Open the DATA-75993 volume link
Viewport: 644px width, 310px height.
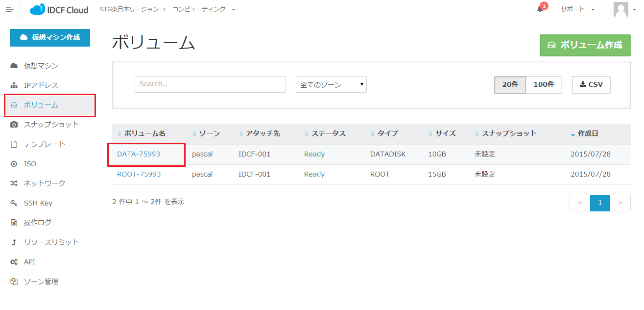139,154
